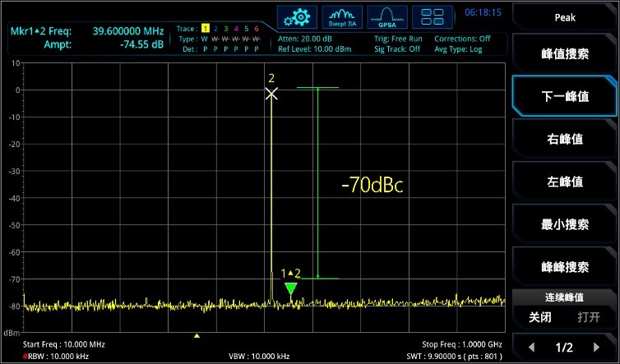Open the system settings gear icon
The width and height of the screenshot is (620, 364).
296,16
